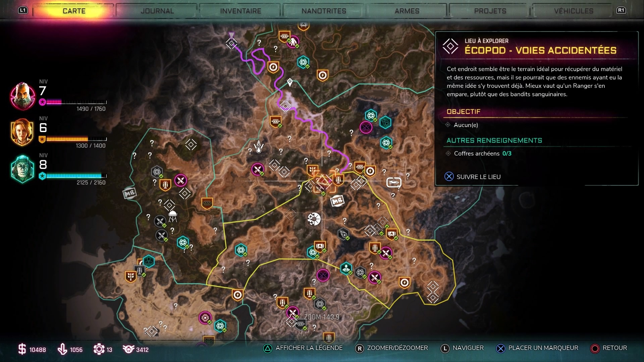
Task: Click the L1 previous-tab button
Action: 23,10
